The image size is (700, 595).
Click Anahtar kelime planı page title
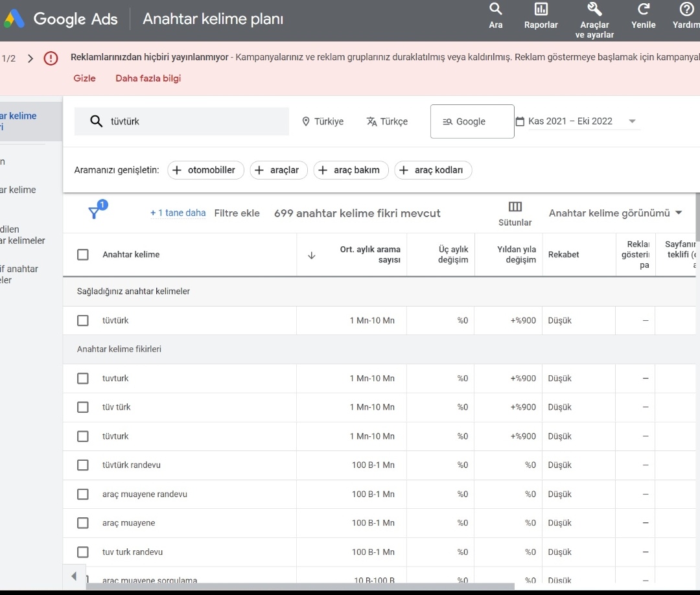point(213,19)
